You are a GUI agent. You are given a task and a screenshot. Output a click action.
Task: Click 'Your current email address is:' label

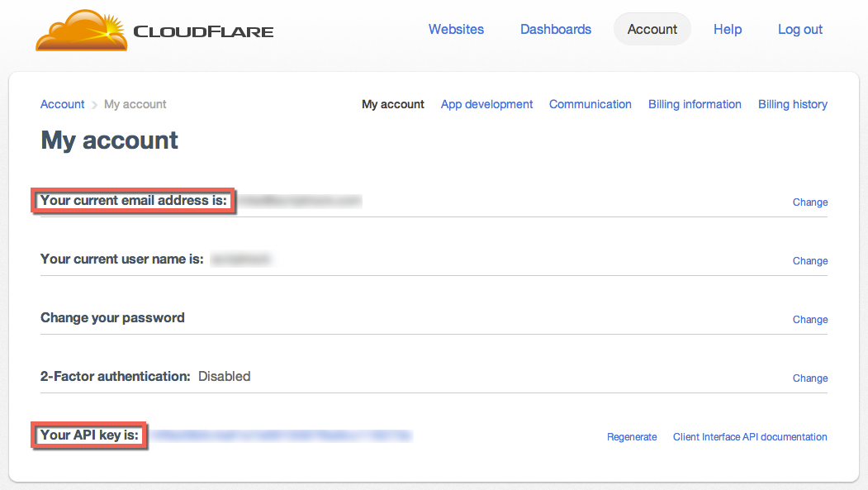(x=134, y=201)
